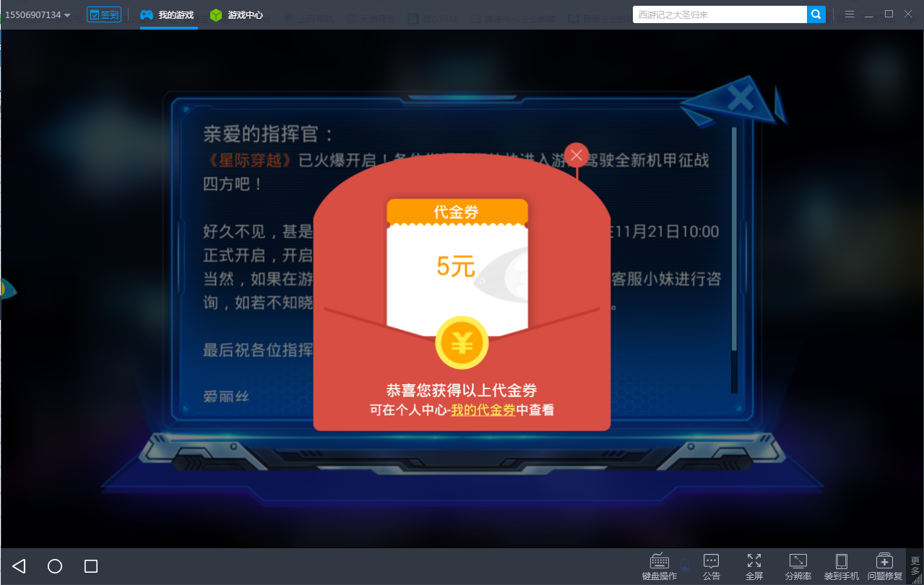Click 恭喜您获得以上代金券 message
The width and height of the screenshot is (924, 585).
pos(462,391)
